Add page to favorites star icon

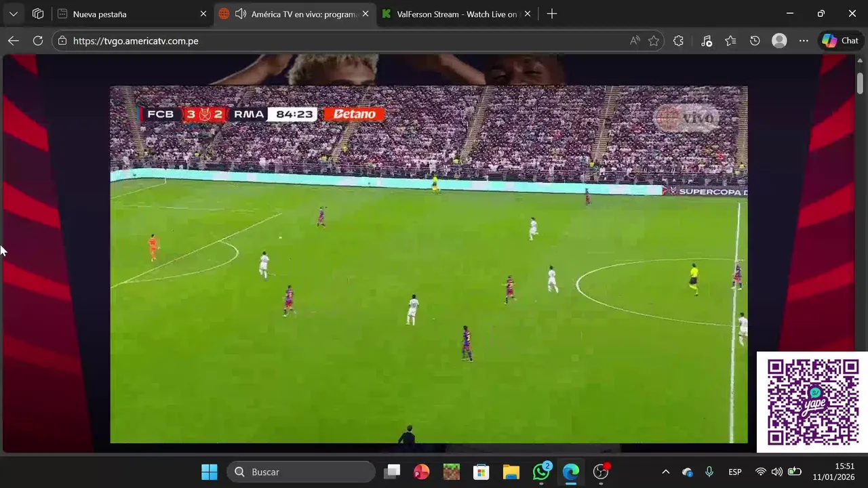(x=654, y=41)
